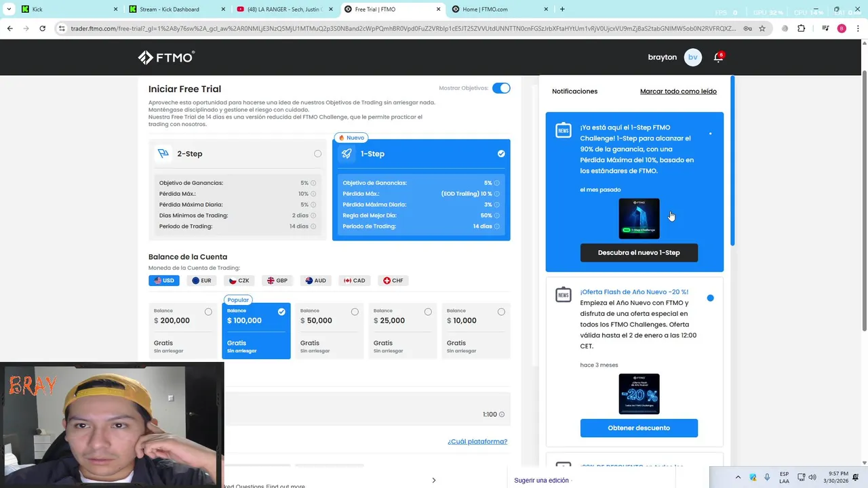Viewport: 868px width, 488px height.
Task: Open the tab search dropdown arrow
Action: [9, 9]
